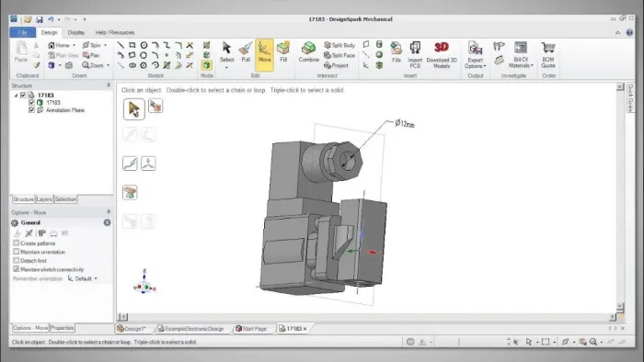Open the Combine tool
The image size is (644, 362).
pos(309,52)
